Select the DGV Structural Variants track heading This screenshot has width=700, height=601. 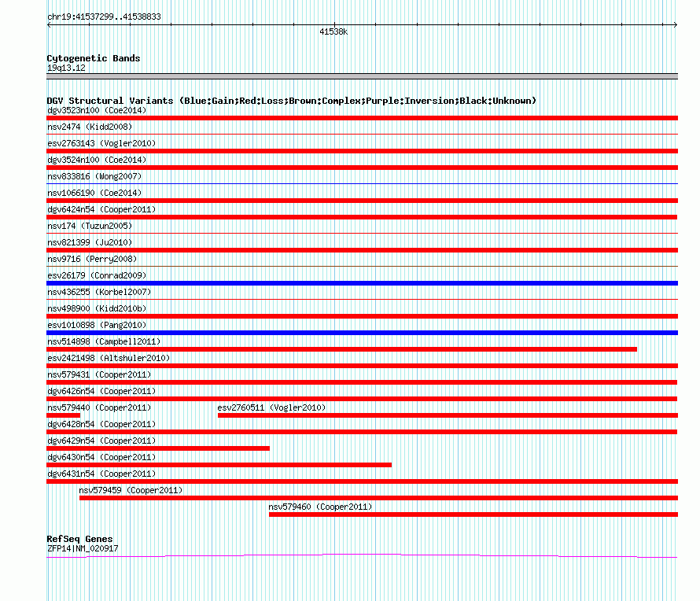click(x=292, y=101)
